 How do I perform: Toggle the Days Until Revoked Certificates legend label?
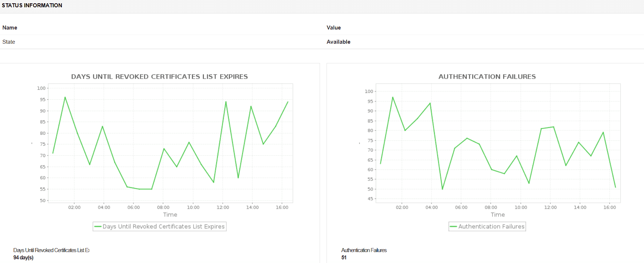(163, 227)
